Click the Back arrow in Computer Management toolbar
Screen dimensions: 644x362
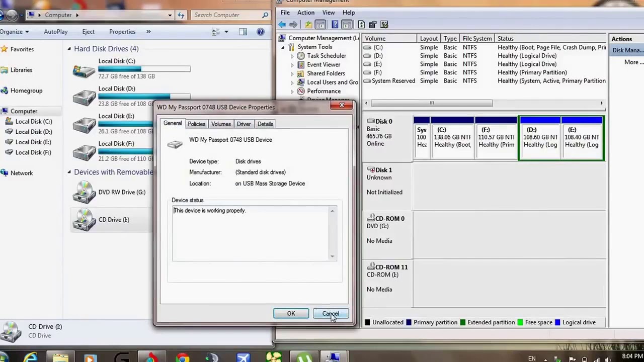(282, 25)
